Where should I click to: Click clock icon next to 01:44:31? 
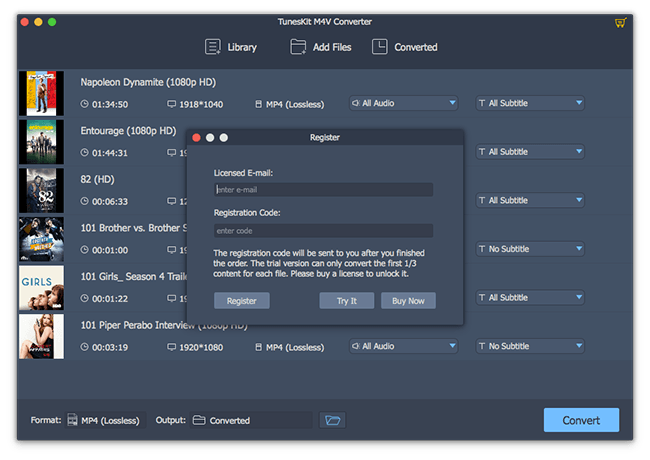[x=84, y=153]
